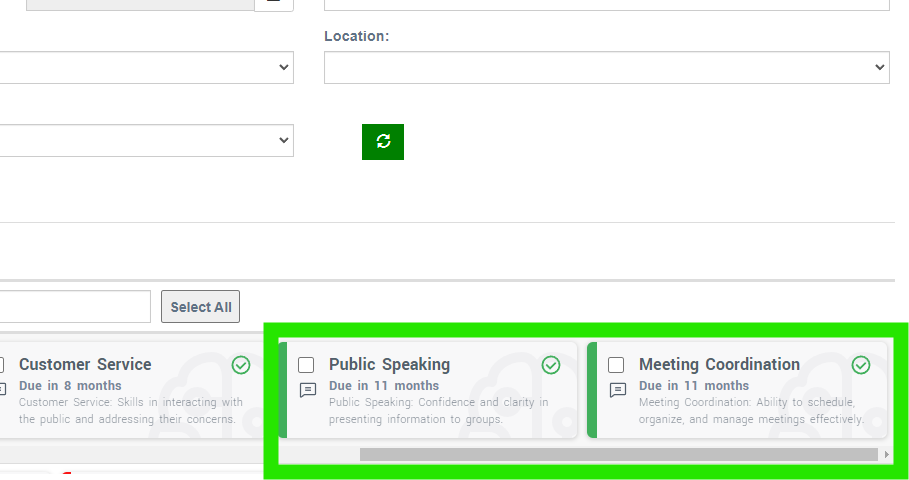Image resolution: width=909 pixels, height=480 pixels.
Task: Open the dropdown beside the refresh button
Action: 146,140
